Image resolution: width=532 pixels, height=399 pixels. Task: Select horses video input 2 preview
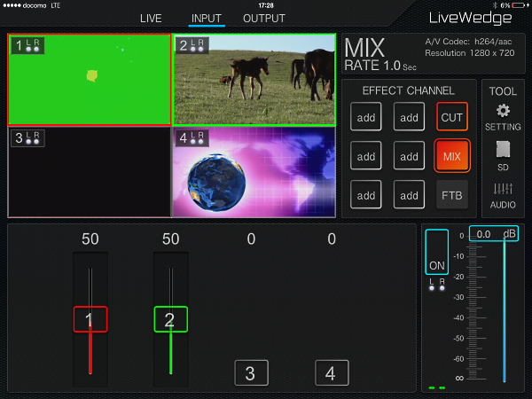[x=254, y=80]
